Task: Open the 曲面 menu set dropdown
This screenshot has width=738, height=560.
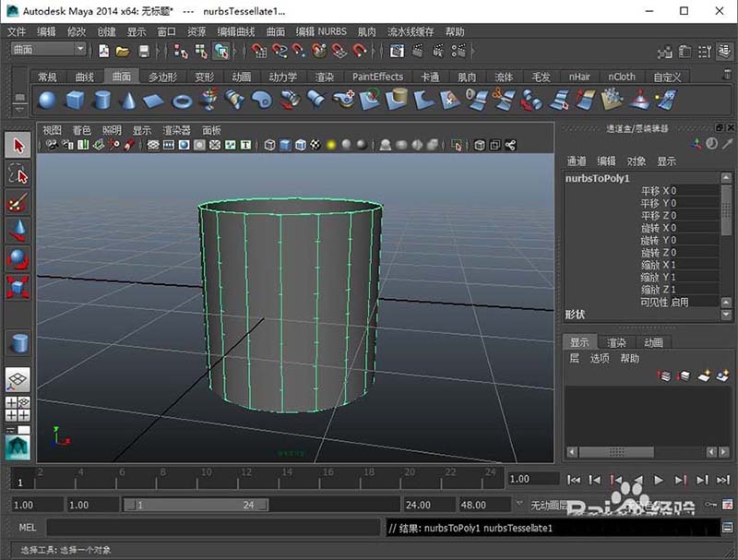Action: click(x=49, y=50)
